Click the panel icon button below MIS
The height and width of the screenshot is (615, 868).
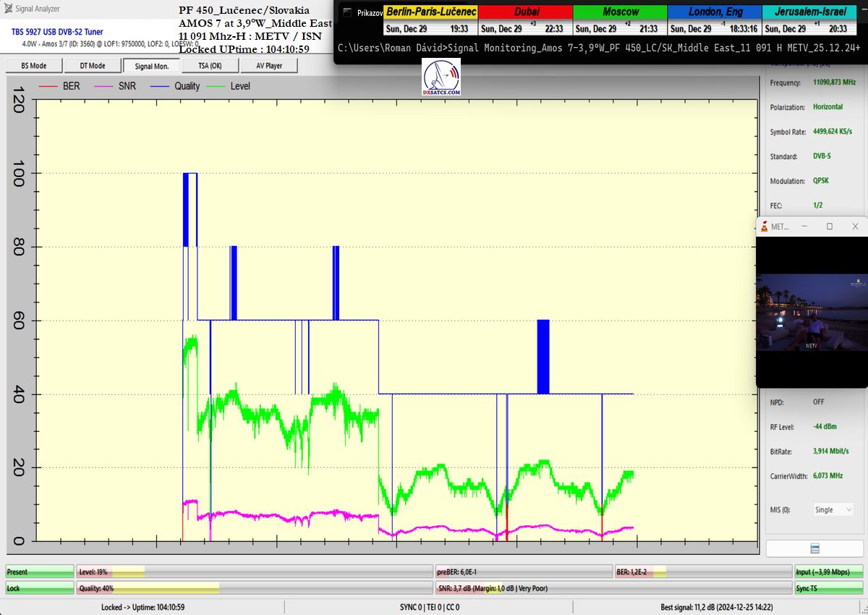tap(814, 548)
